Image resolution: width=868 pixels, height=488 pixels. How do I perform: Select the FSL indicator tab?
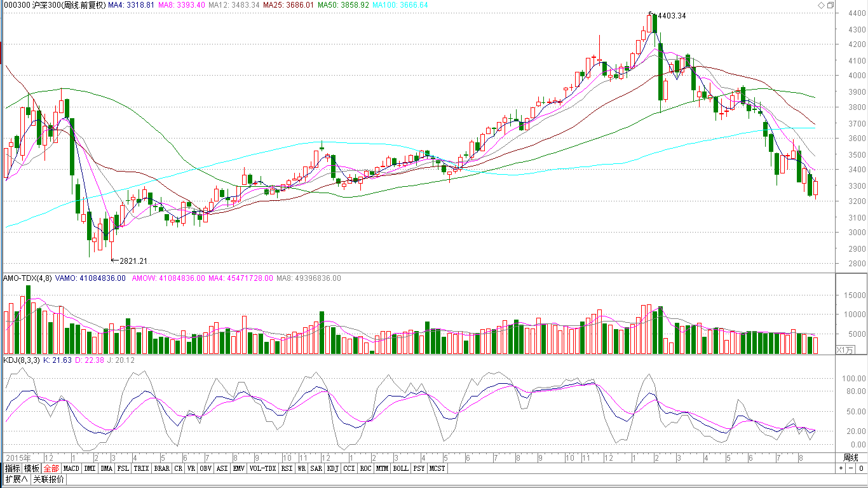[x=123, y=468]
